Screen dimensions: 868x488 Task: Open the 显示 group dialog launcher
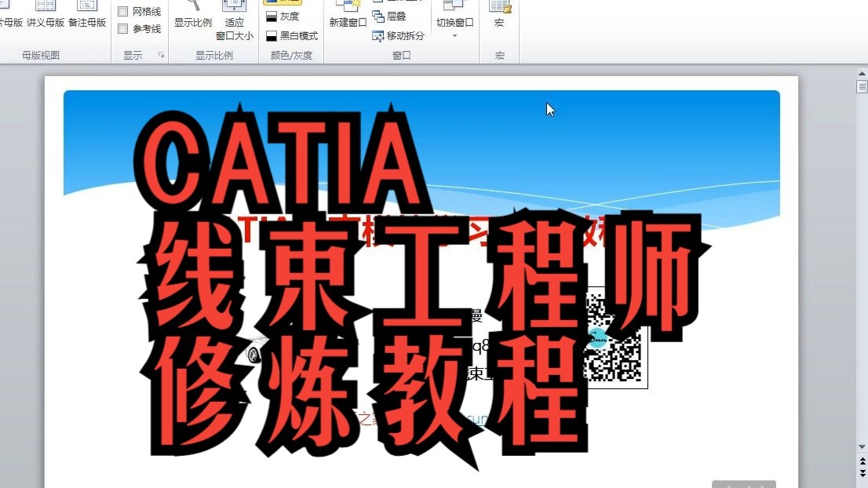[x=161, y=55]
